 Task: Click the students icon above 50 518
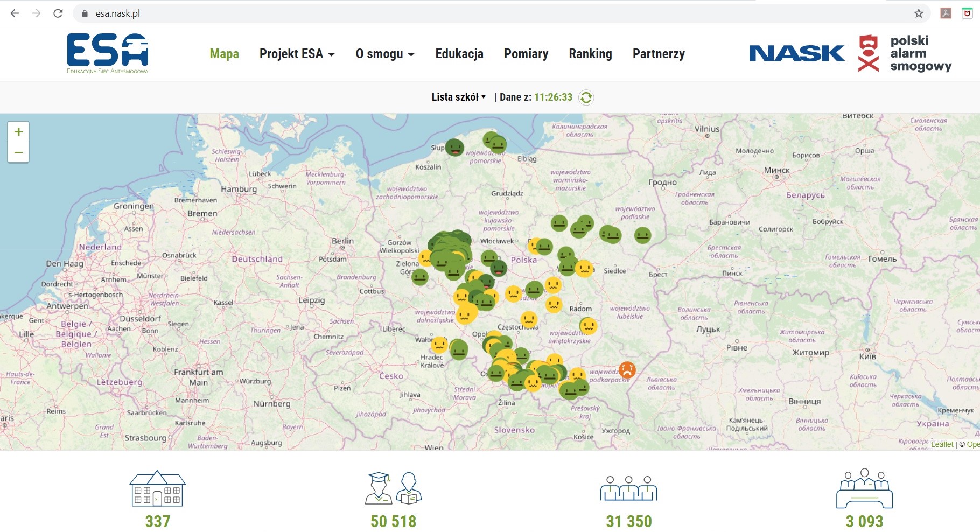point(393,488)
